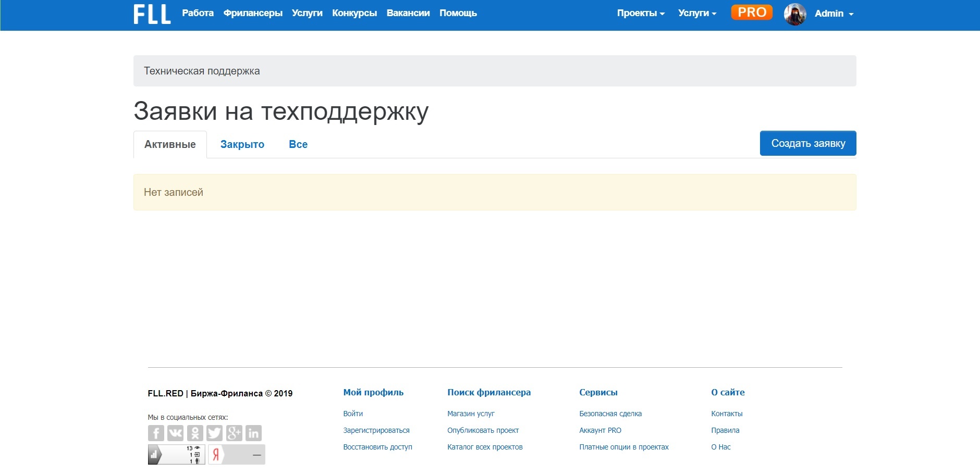Open the Admin user menu
The image size is (980, 474).
click(834, 14)
